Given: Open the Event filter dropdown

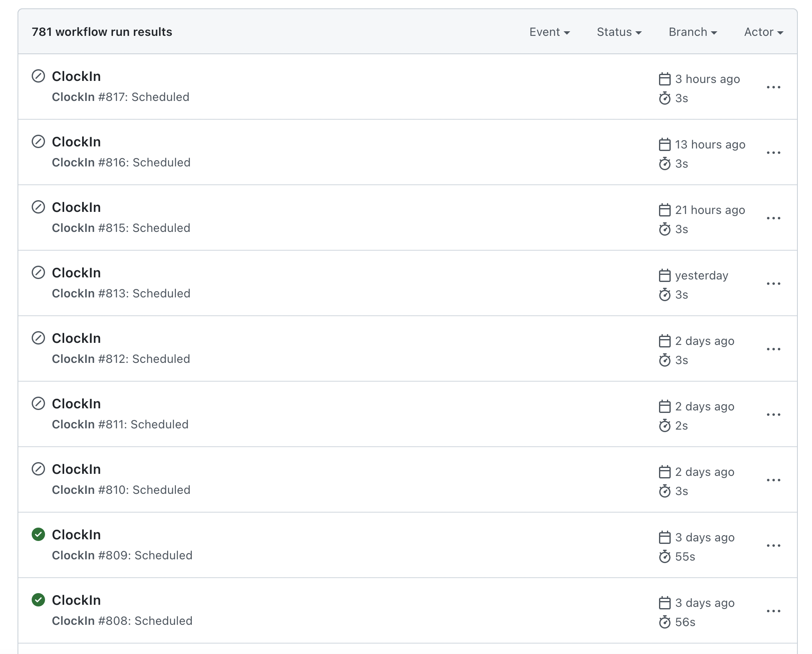Looking at the screenshot, I should (549, 32).
